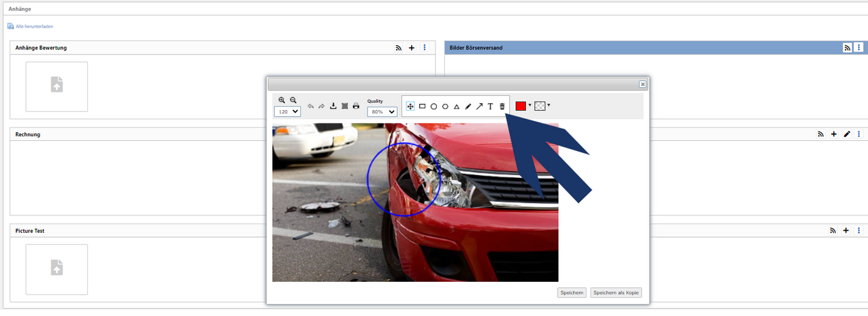The height and width of the screenshot is (316, 868).
Task: Select the text annotation tool
Action: coord(490,106)
